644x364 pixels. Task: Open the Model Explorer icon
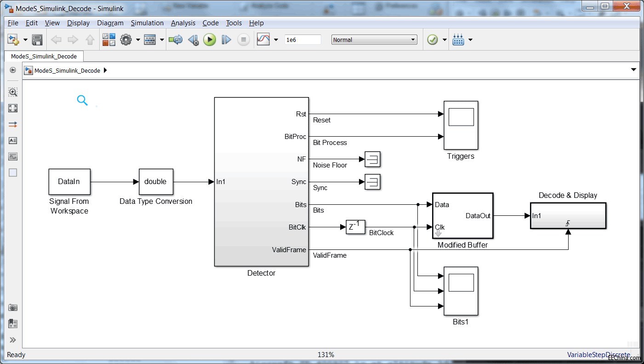click(x=150, y=40)
